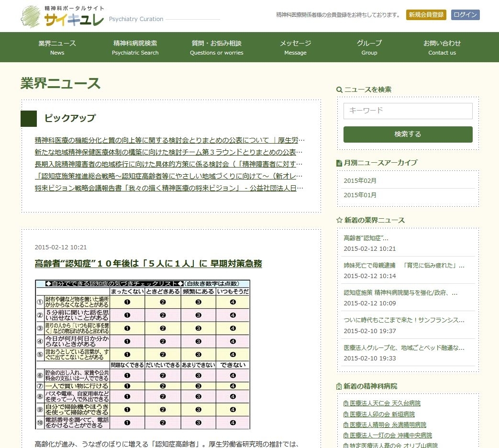The image size is (499, 448).
Task: Open hospital link 特定医療法人葦の会 オリブ山病院
Action: 394,445
